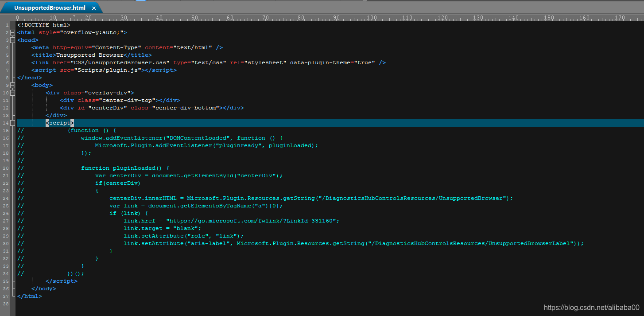Click line number 38 in the gutter
Image resolution: width=644 pixels, height=316 pixels.
5,304
